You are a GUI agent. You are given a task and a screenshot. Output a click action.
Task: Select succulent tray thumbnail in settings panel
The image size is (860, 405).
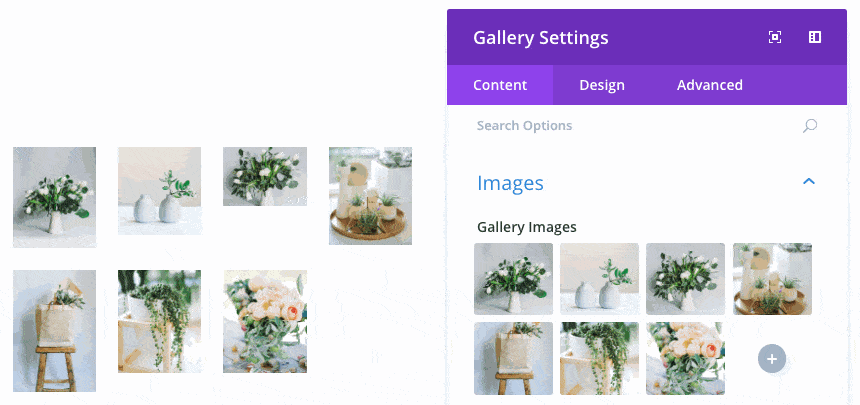pyautogui.click(x=772, y=279)
